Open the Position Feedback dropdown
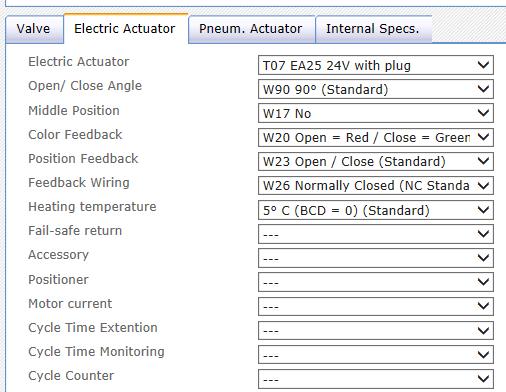Screen dimensions: 506x392 tap(376, 162)
